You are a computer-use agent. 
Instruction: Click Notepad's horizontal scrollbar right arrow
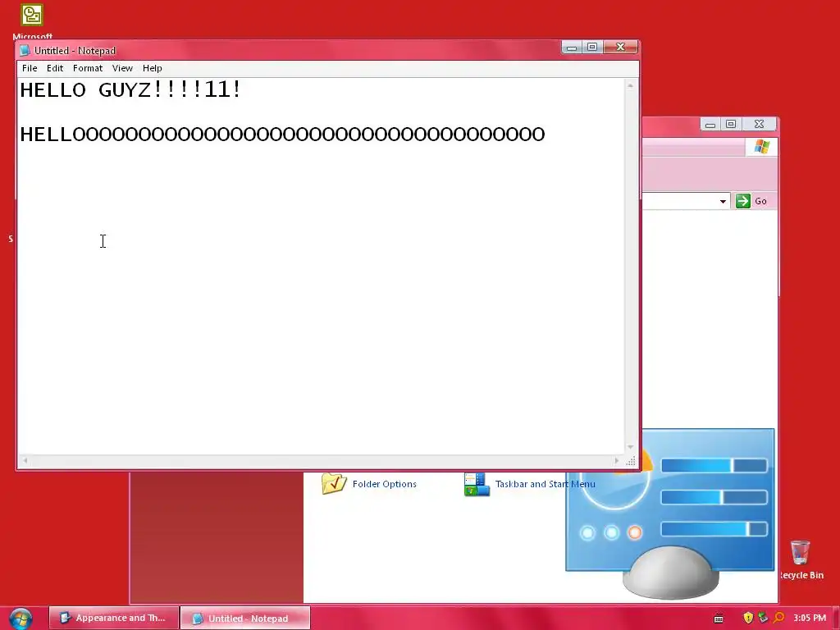[x=617, y=460]
